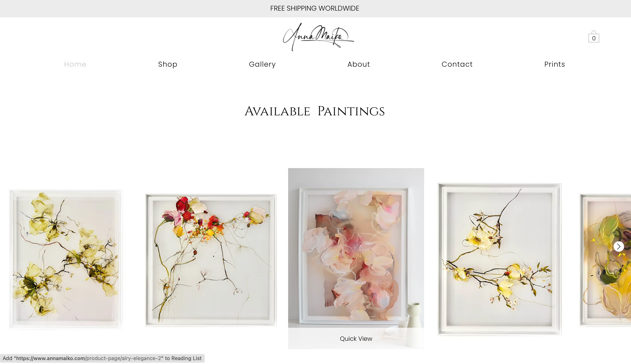Click Quick View on the pink painting
The height and width of the screenshot is (364, 631).
pyautogui.click(x=356, y=339)
